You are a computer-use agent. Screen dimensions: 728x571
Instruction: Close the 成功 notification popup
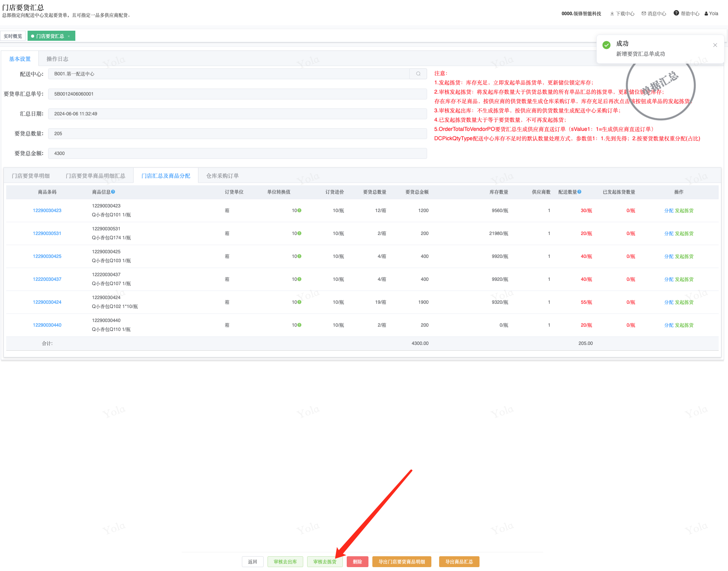point(715,45)
